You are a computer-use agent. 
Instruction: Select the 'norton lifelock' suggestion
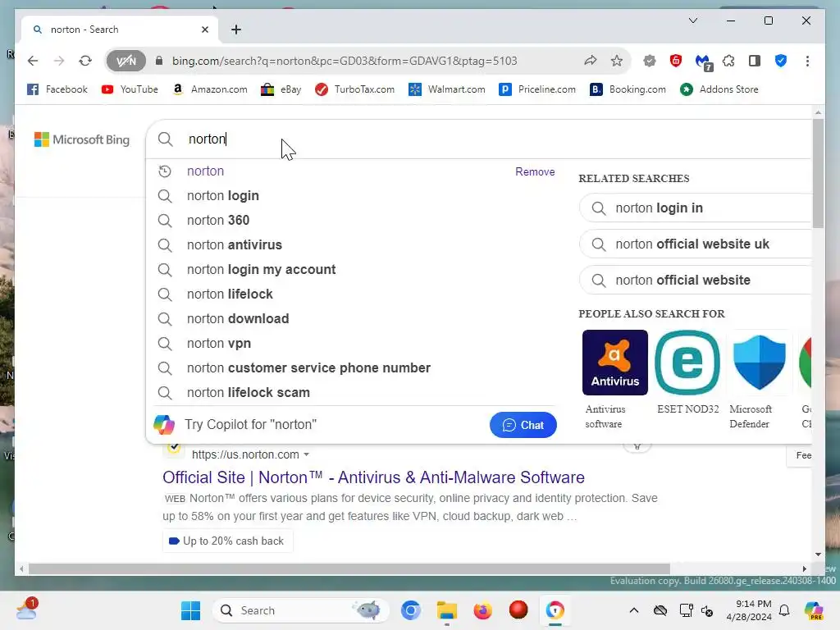coord(230,294)
